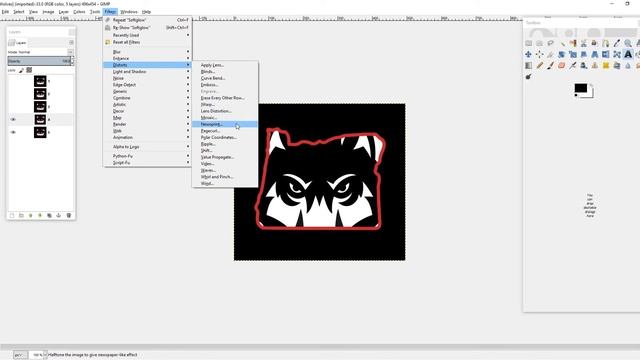Select the Airbrush tool

pos(573,65)
